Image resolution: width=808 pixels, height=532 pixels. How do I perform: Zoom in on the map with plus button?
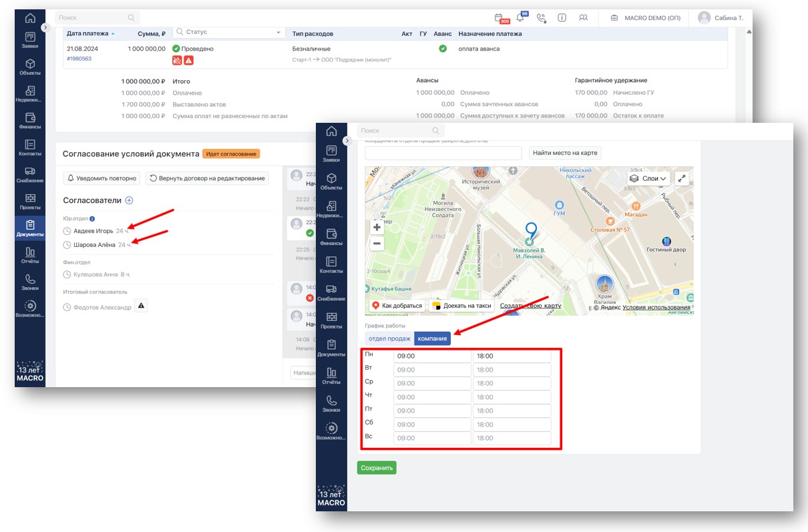(377, 228)
